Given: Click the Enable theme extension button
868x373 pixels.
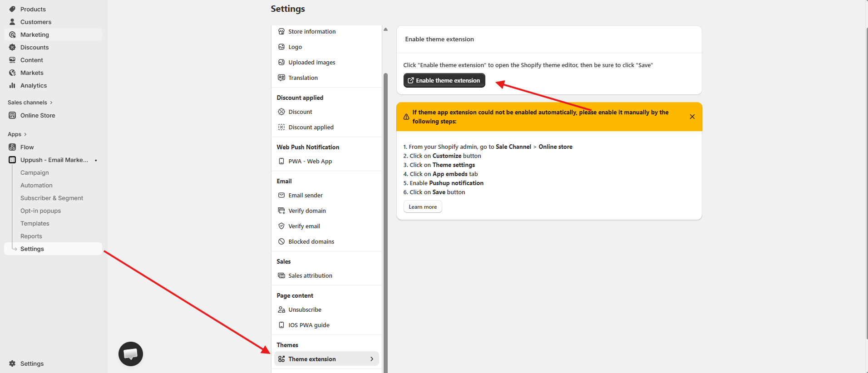Looking at the screenshot, I should pyautogui.click(x=444, y=80).
